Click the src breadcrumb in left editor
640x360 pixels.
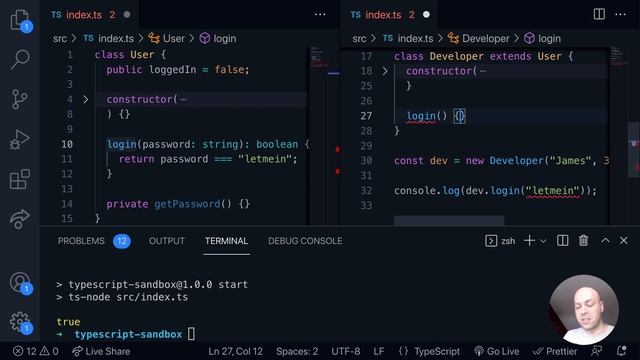pyautogui.click(x=60, y=38)
